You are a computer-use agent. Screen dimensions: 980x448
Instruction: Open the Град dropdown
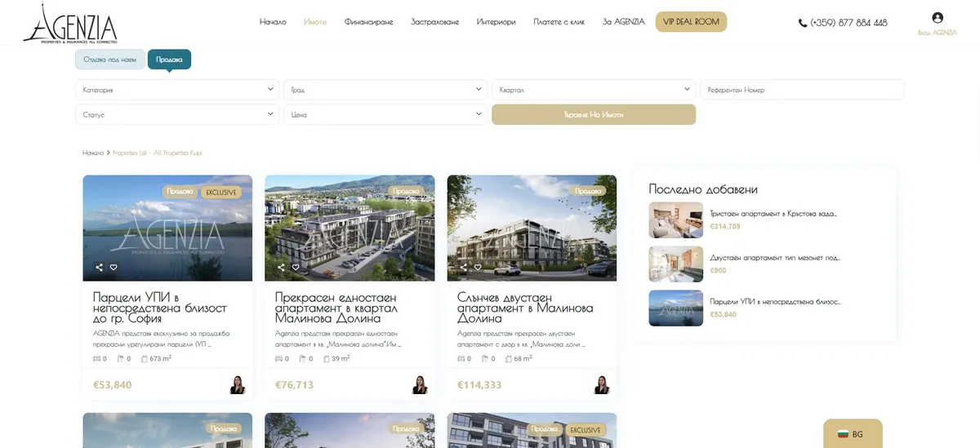(385, 90)
